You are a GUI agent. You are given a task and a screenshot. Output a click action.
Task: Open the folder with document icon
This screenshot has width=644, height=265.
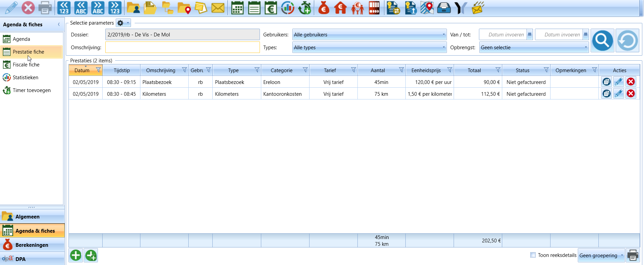(150, 8)
